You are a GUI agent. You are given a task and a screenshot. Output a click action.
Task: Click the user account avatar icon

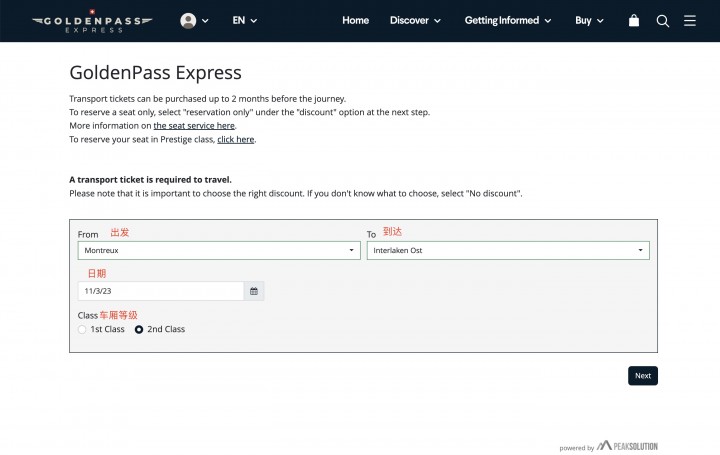188,21
